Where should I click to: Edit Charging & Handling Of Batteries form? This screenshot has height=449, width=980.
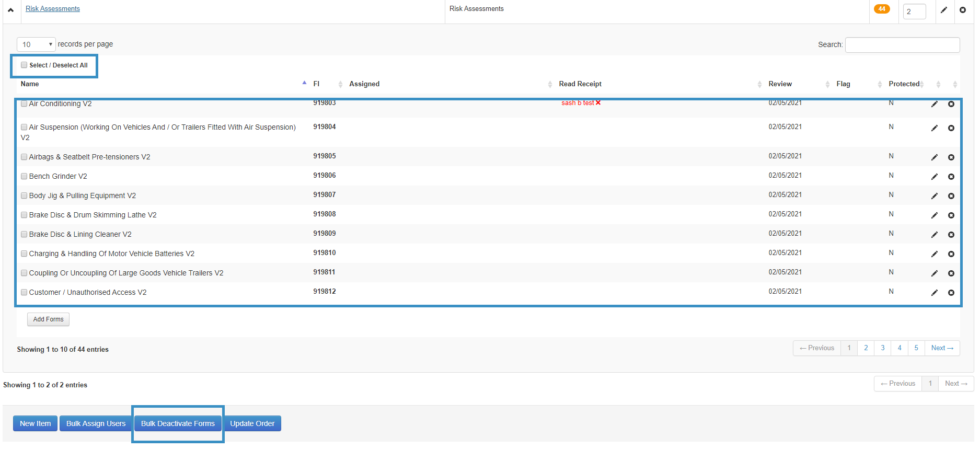point(935,254)
